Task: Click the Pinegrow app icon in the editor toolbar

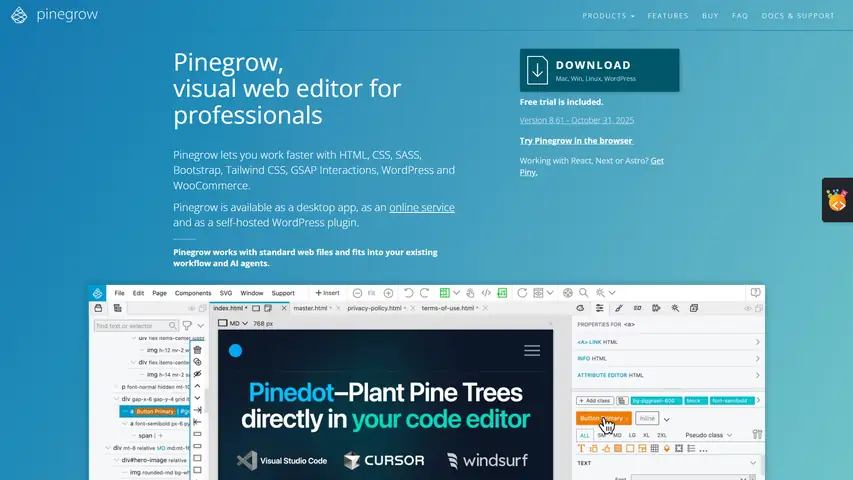Action: point(97,293)
